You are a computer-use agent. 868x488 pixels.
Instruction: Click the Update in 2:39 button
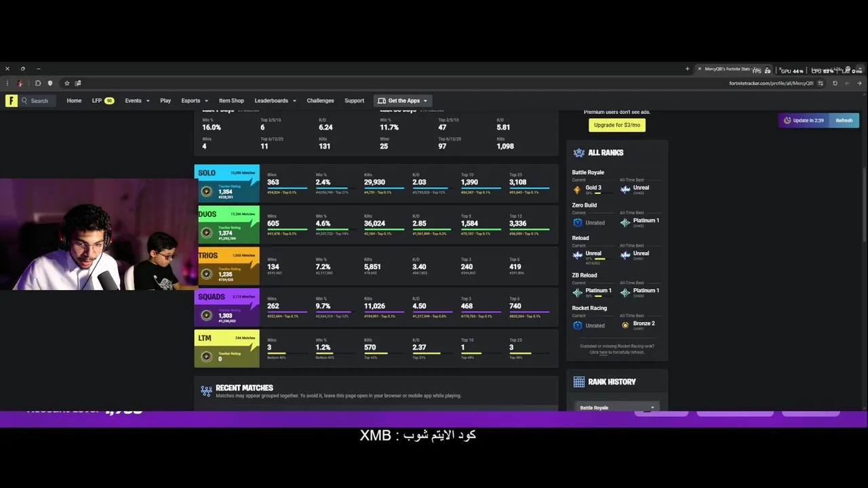coord(804,121)
